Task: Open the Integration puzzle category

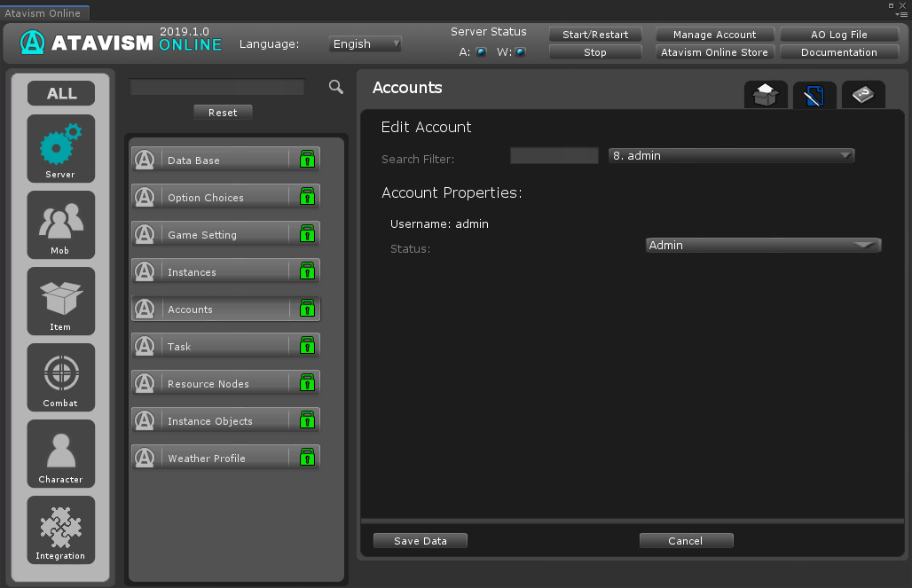Action: click(x=60, y=529)
